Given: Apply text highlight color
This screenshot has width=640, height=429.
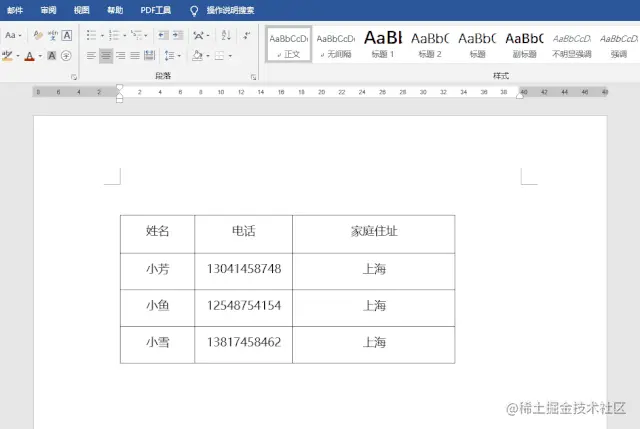Looking at the screenshot, I should point(7,56).
